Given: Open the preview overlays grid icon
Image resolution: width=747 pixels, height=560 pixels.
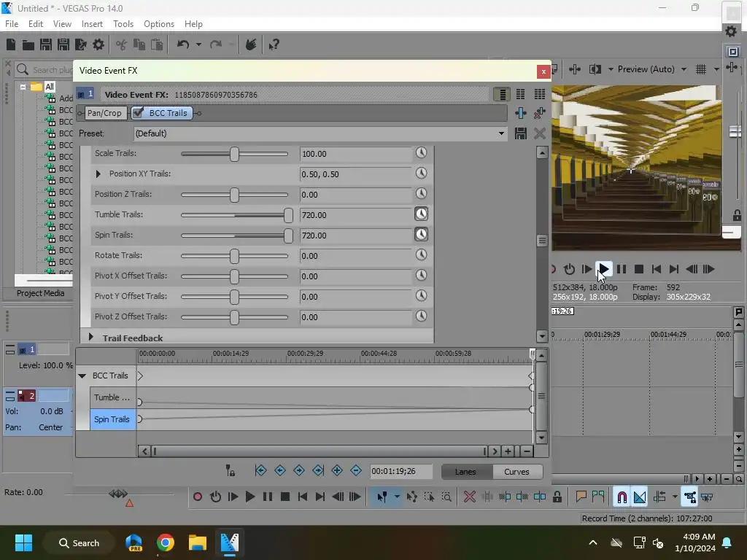Looking at the screenshot, I should (701, 69).
